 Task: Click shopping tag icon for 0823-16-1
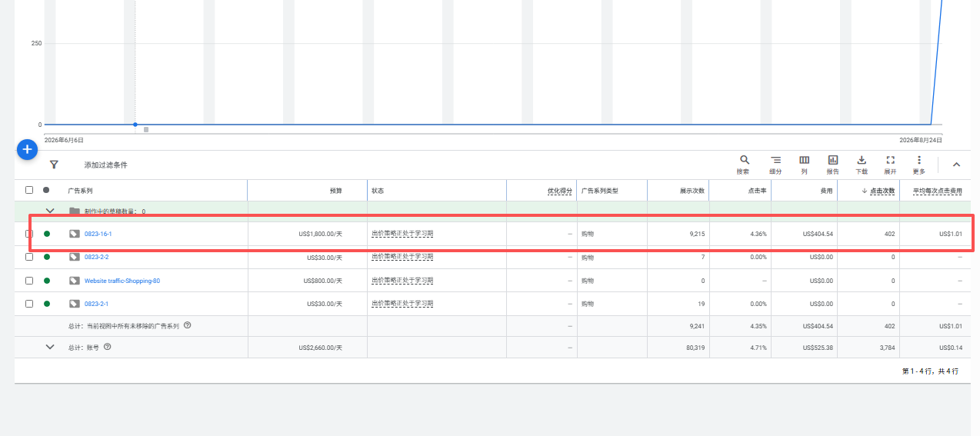[x=75, y=234]
